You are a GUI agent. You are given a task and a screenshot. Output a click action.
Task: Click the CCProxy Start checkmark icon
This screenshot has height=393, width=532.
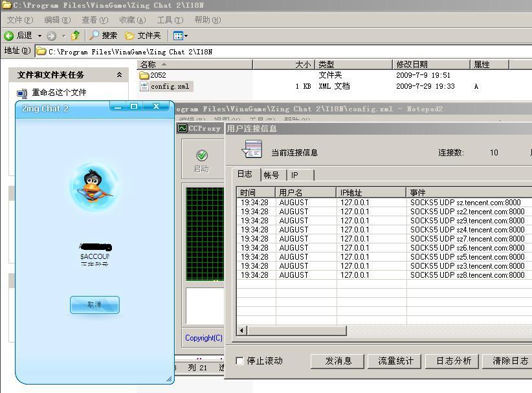(x=201, y=155)
